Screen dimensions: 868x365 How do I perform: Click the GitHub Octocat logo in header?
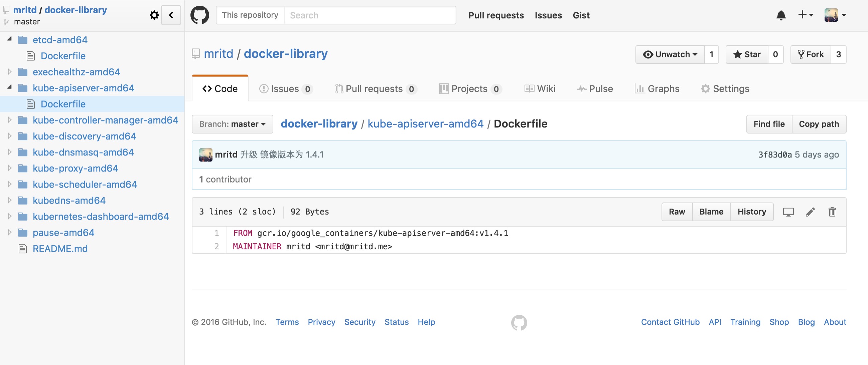click(200, 15)
